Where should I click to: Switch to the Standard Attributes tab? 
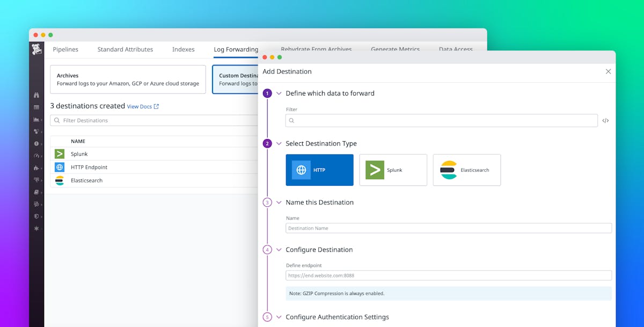125,49
